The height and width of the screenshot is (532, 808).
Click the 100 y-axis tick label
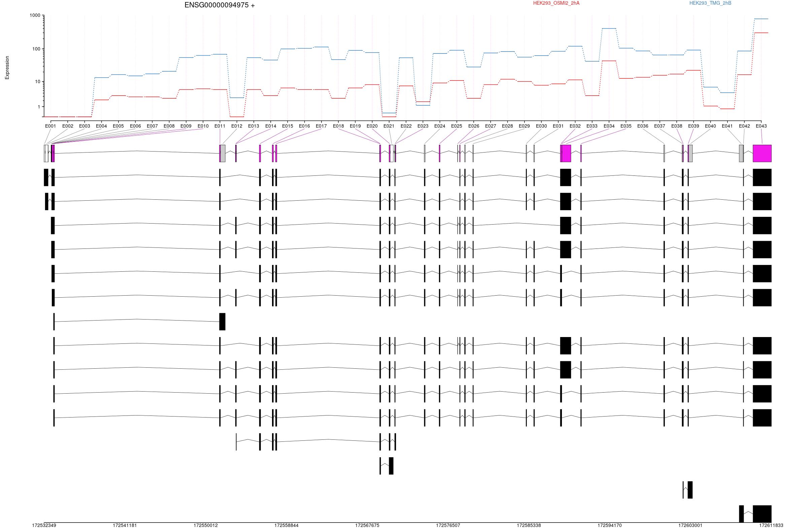point(36,49)
